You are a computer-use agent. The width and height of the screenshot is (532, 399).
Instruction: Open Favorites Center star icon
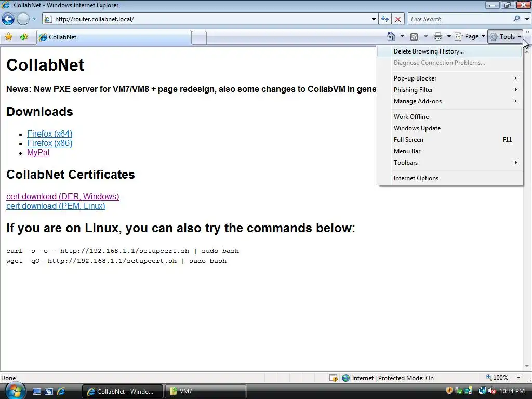(x=8, y=37)
